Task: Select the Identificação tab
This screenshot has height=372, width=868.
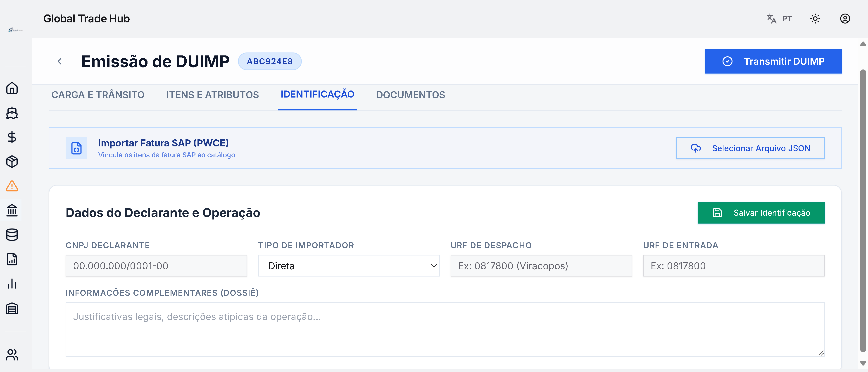Action: [x=317, y=94]
